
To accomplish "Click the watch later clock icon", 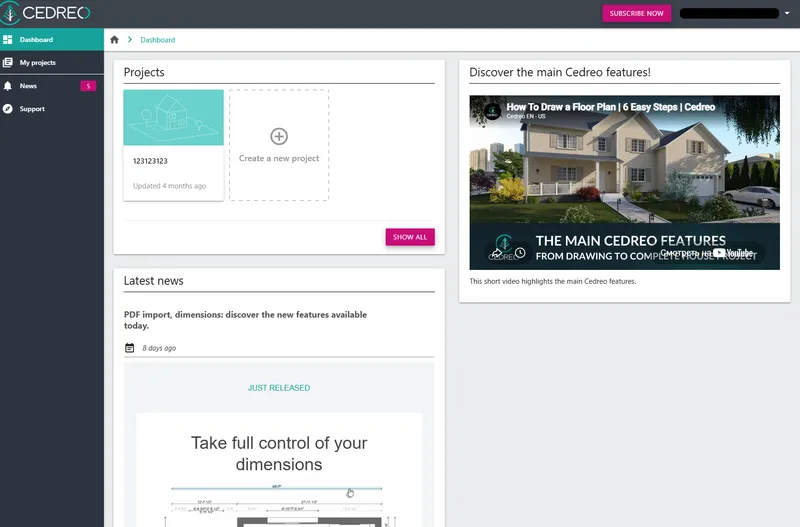I will click(520, 253).
